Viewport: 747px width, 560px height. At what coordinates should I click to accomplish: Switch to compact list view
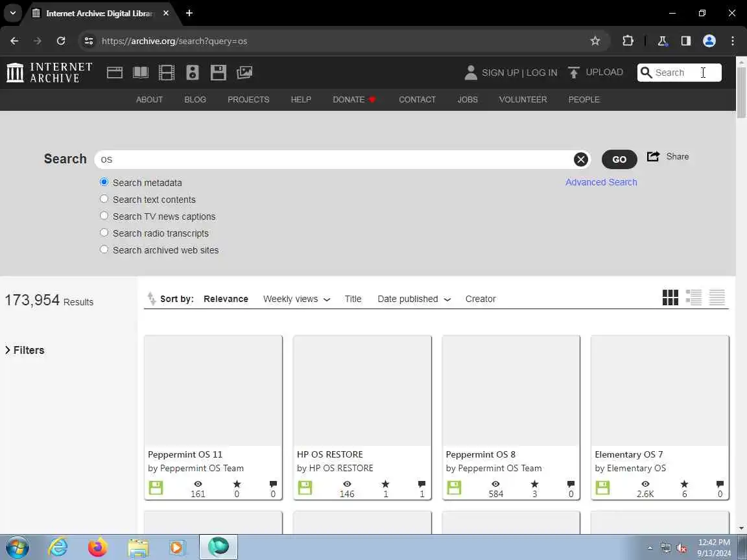point(717,297)
